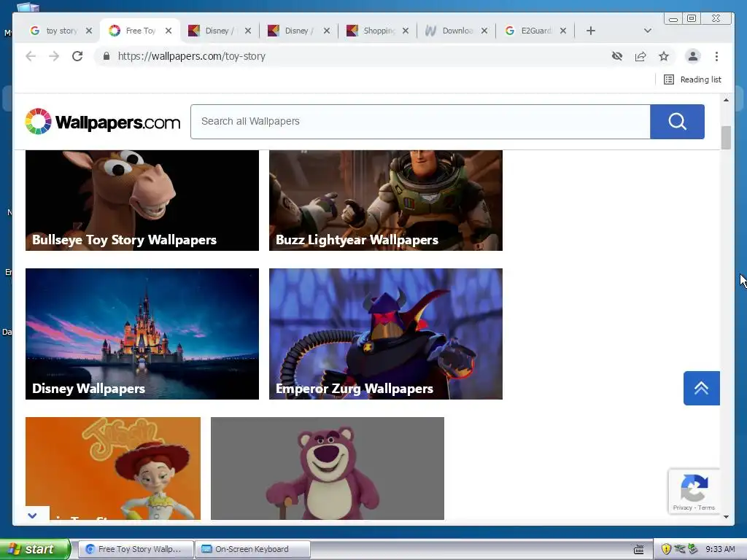Switch to the E2Guardian tab
The image size is (747, 560).
click(x=535, y=31)
